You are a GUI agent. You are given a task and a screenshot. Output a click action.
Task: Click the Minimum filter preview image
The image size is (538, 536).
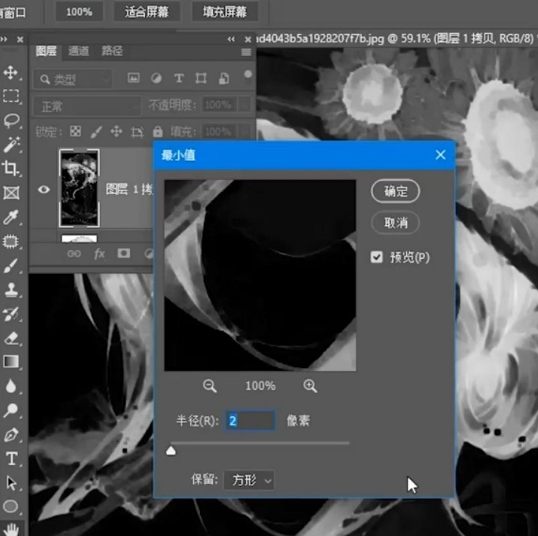click(x=260, y=275)
